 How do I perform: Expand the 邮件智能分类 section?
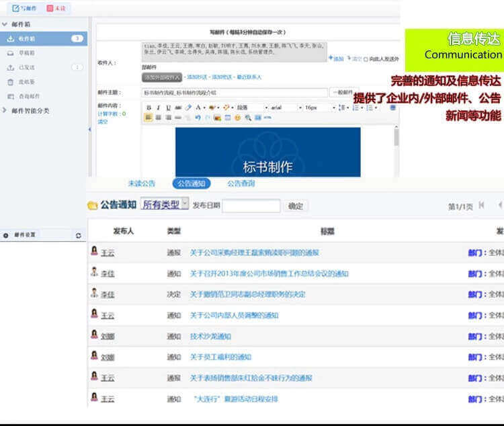[5, 110]
